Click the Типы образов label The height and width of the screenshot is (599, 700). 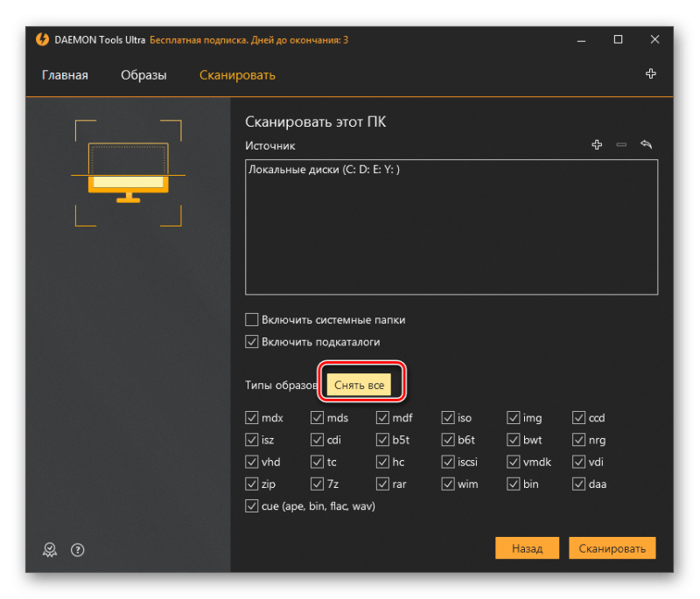click(281, 385)
